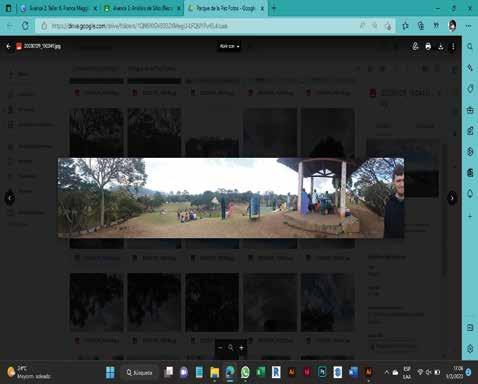Print the previewed photo
Image resolution: width=478 pixels, height=384 pixels.
tap(428, 47)
